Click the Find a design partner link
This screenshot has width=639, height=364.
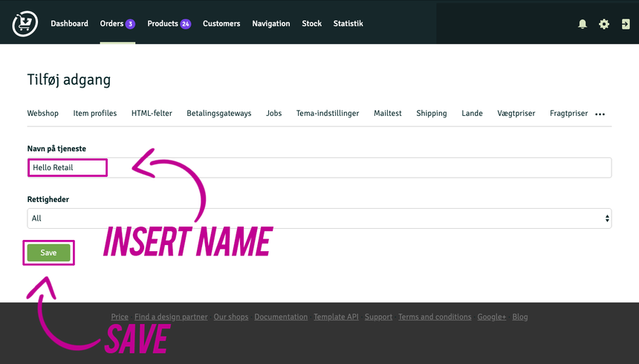point(171,317)
